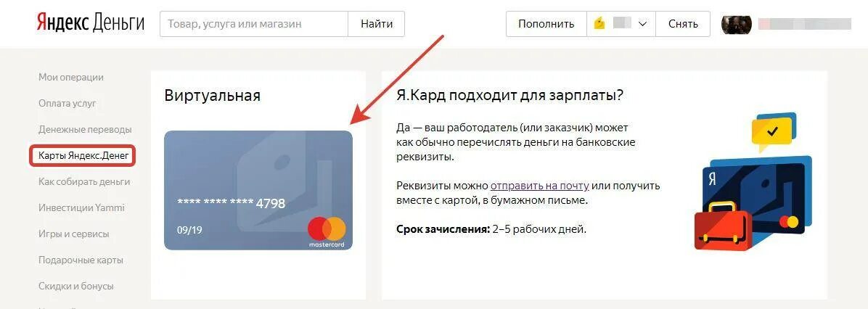Click the Пополнить button
Image resolution: width=868 pixels, height=309 pixels.
pos(546,25)
